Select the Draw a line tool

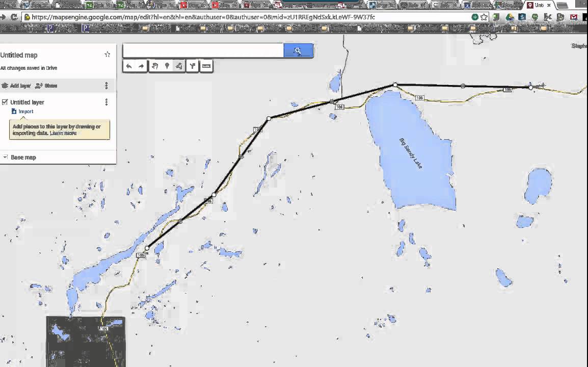179,66
